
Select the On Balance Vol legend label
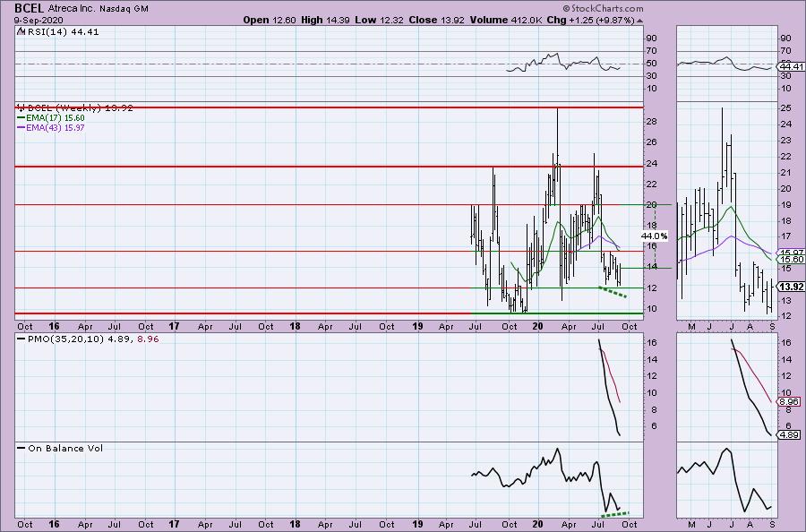[x=65, y=448]
